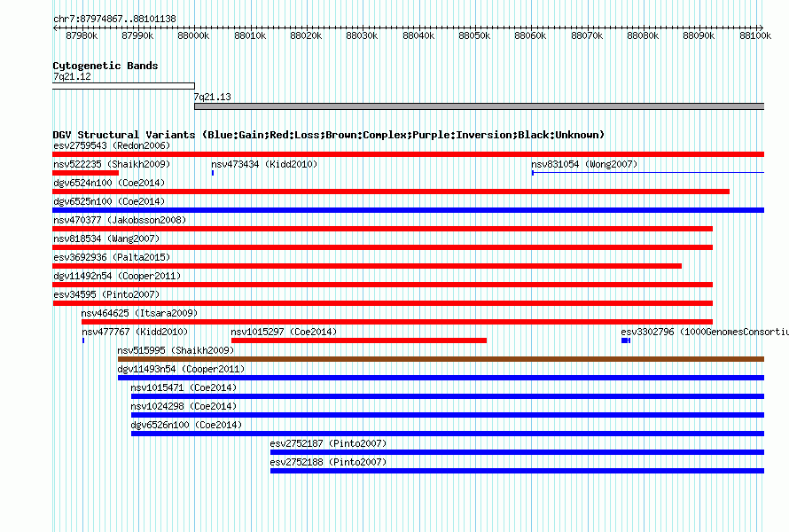
Task: Click esv34595 (Pinto2007) variant label
Action: [106, 294]
